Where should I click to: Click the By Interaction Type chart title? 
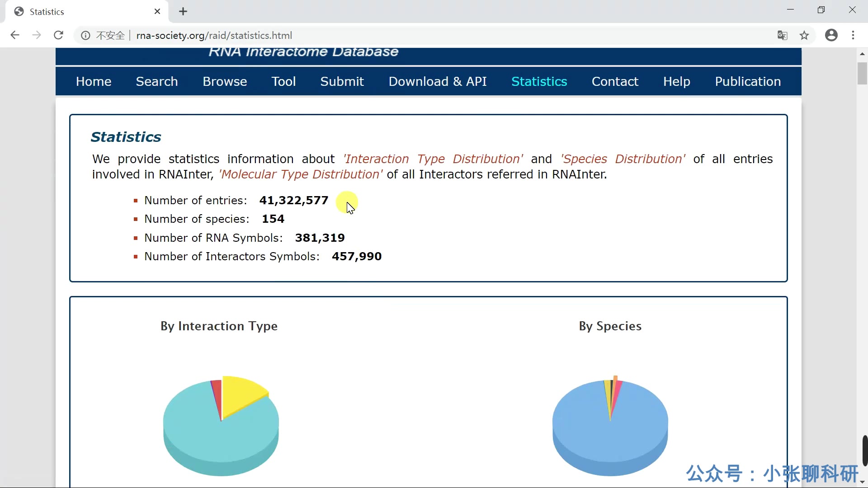[x=219, y=326]
